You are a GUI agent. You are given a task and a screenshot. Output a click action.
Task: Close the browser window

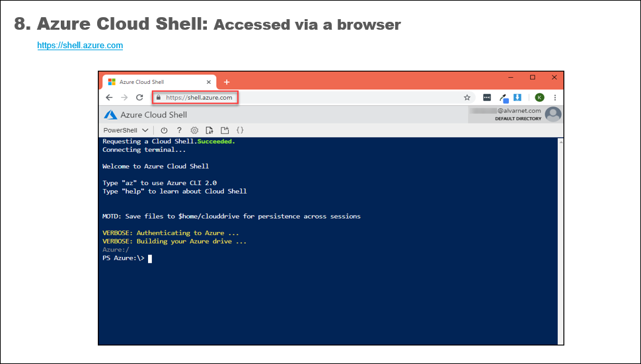554,77
